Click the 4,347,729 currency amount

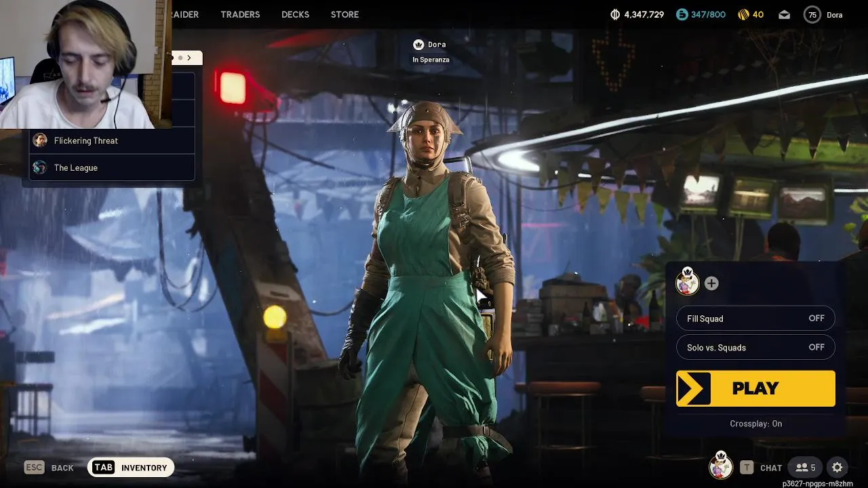(x=644, y=14)
